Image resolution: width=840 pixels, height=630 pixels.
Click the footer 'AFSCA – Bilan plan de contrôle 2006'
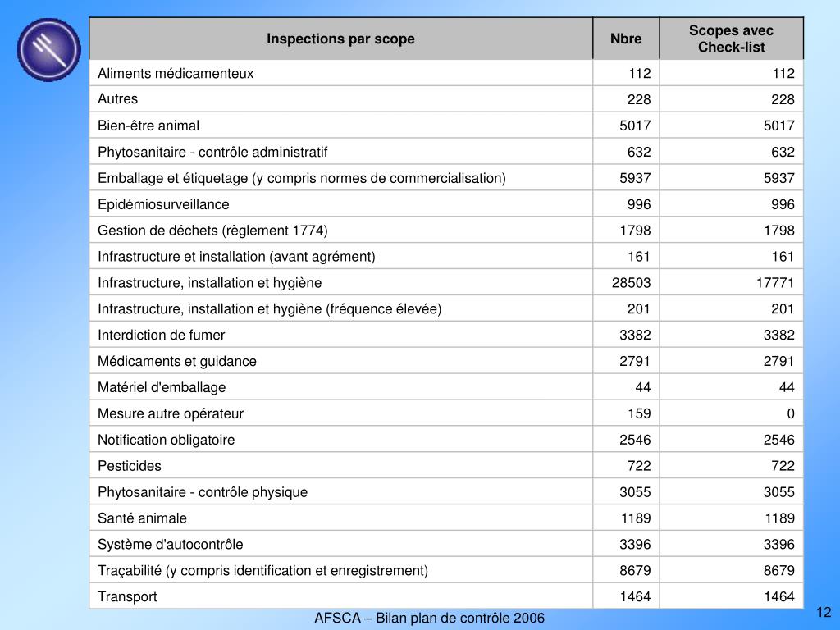(x=429, y=619)
